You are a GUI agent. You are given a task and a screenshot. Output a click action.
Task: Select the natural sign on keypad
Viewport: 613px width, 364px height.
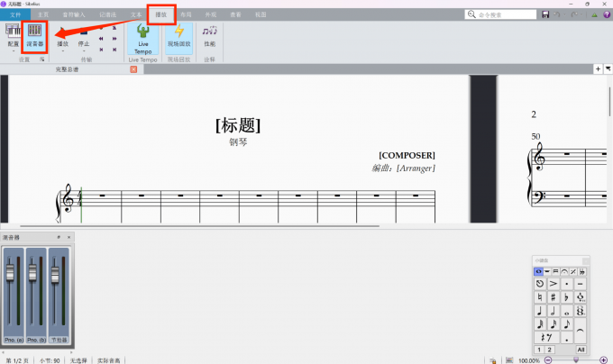[540, 297]
